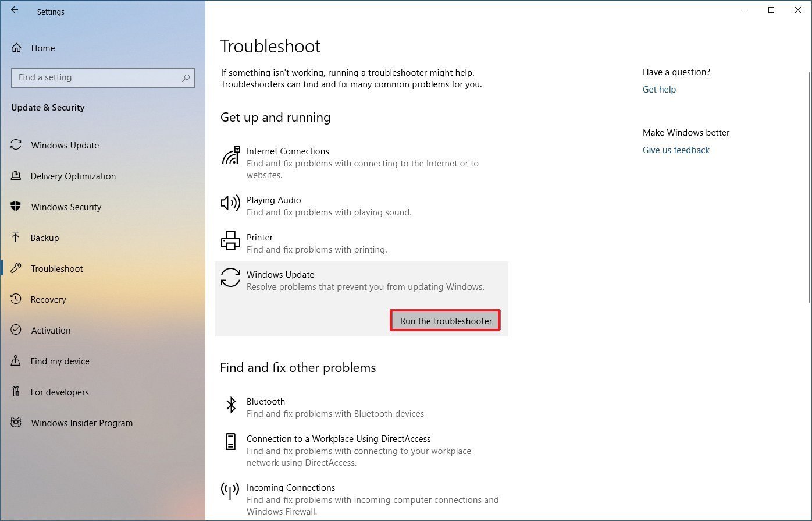The height and width of the screenshot is (521, 812).
Task: Focus the Find a setting search box
Action: (103, 77)
